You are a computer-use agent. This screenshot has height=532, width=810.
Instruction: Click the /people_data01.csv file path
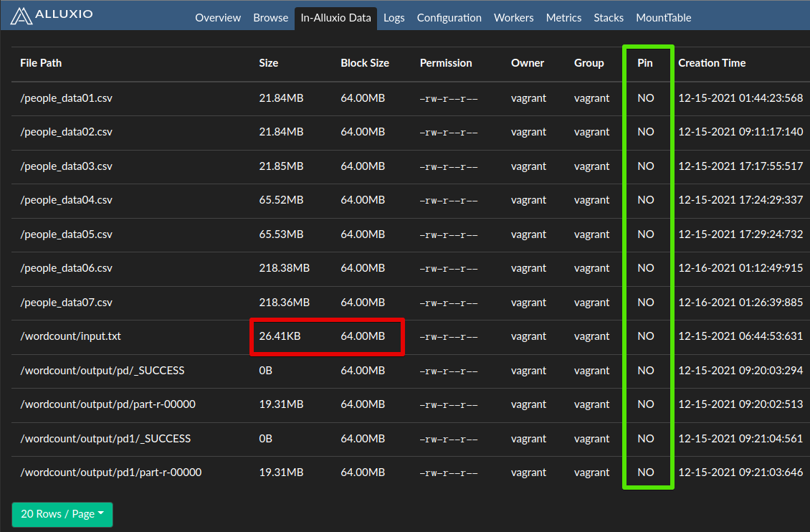(66, 98)
